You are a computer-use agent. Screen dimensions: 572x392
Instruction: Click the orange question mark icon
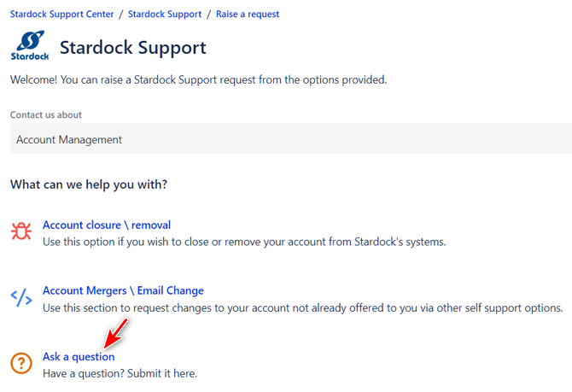(x=21, y=364)
